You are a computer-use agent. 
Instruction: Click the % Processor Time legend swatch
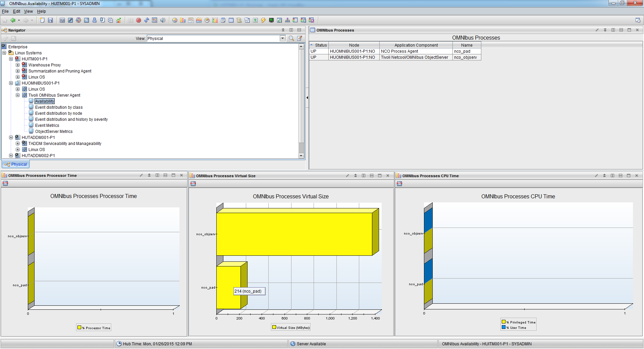tap(79, 328)
